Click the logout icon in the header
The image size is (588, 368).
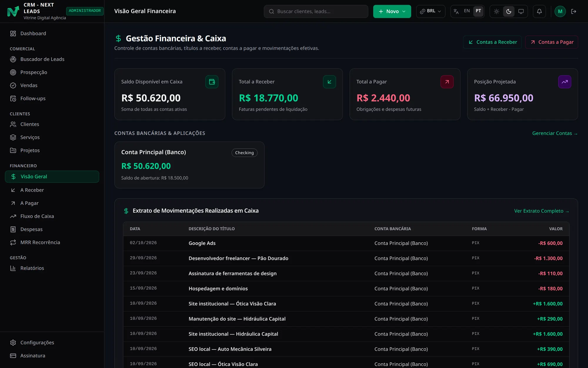tap(574, 11)
